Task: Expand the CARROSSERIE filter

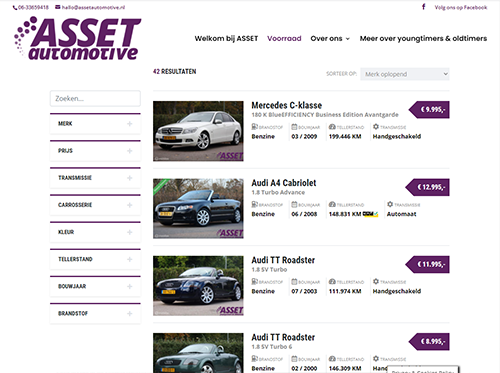Action: (x=95, y=205)
